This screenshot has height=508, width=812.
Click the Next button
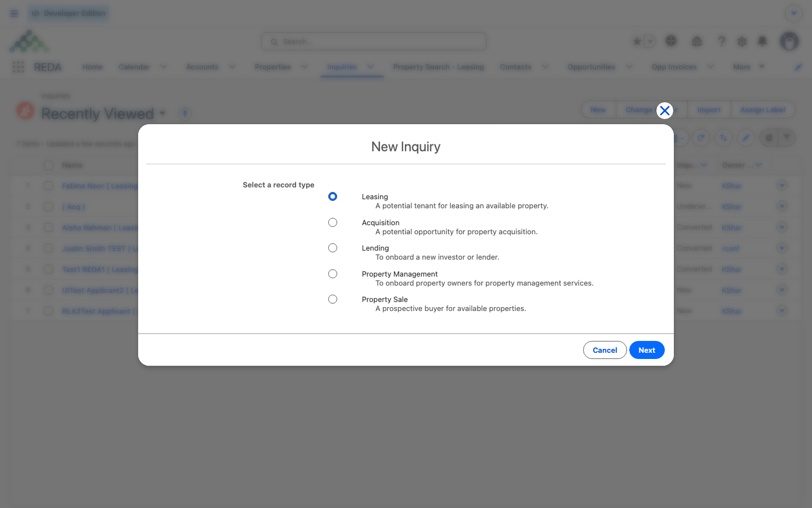[647, 350]
